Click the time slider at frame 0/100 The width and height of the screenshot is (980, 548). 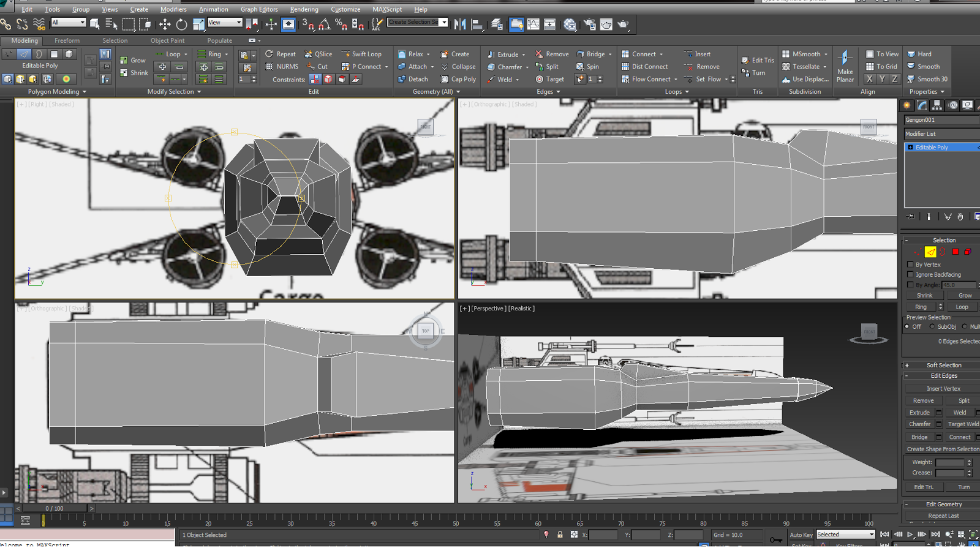(x=55, y=508)
